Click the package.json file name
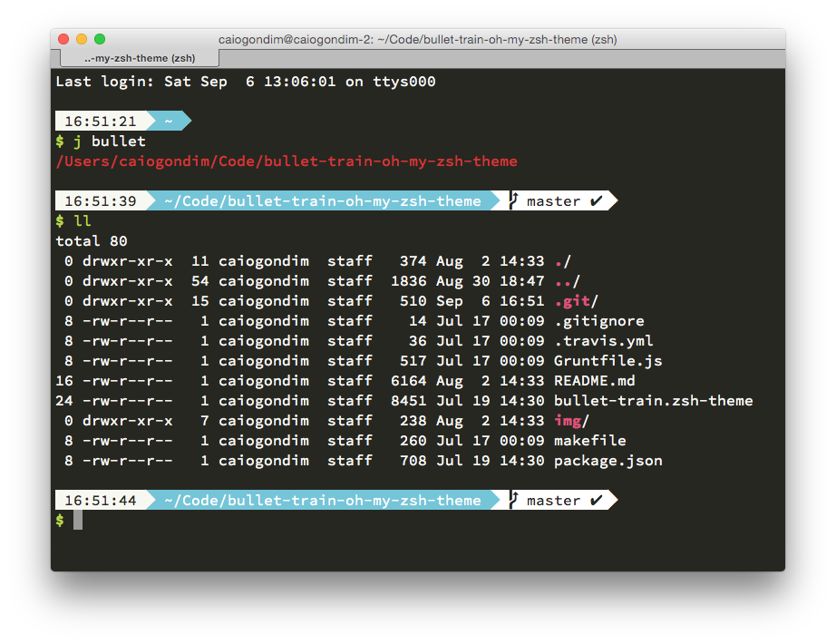 (x=608, y=461)
